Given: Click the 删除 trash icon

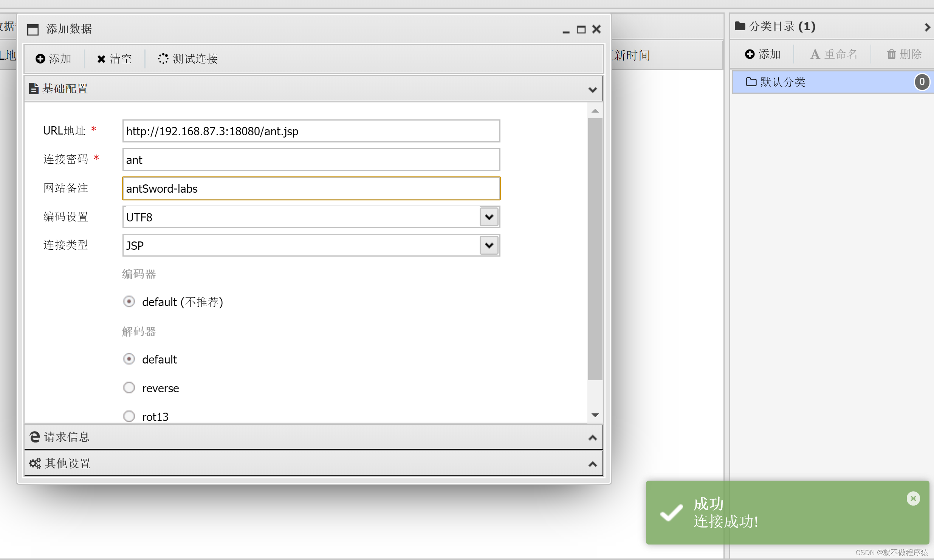Looking at the screenshot, I should coord(891,54).
